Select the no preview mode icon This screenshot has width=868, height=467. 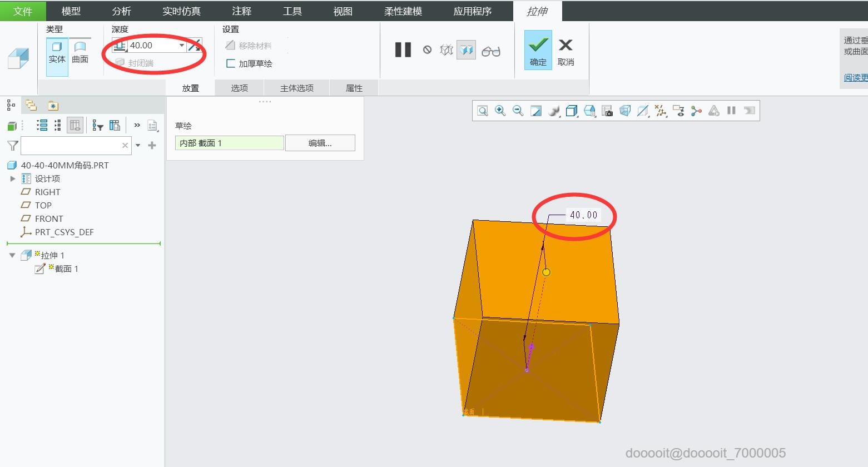(x=427, y=50)
